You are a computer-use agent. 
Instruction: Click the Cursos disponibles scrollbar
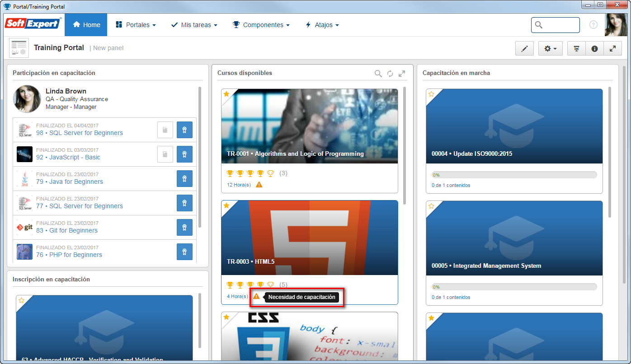click(x=405, y=145)
